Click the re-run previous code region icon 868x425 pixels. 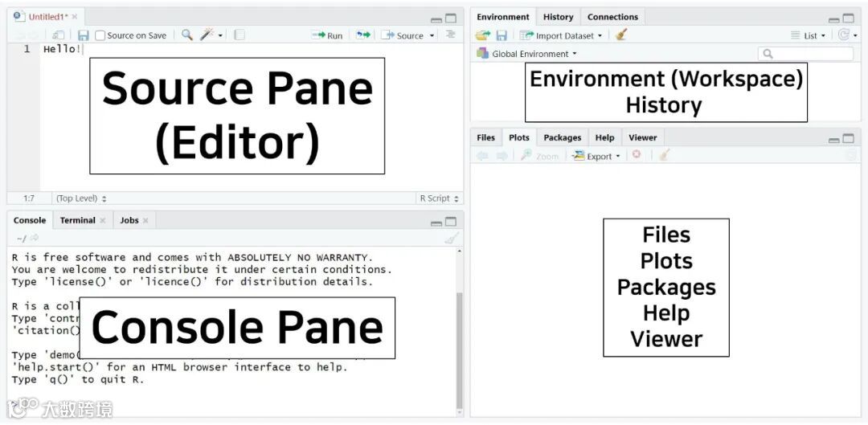(363, 35)
